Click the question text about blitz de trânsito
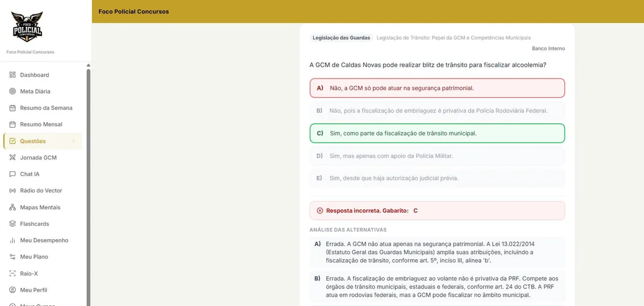This screenshot has height=306, width=644. click(x=427, y=65)
